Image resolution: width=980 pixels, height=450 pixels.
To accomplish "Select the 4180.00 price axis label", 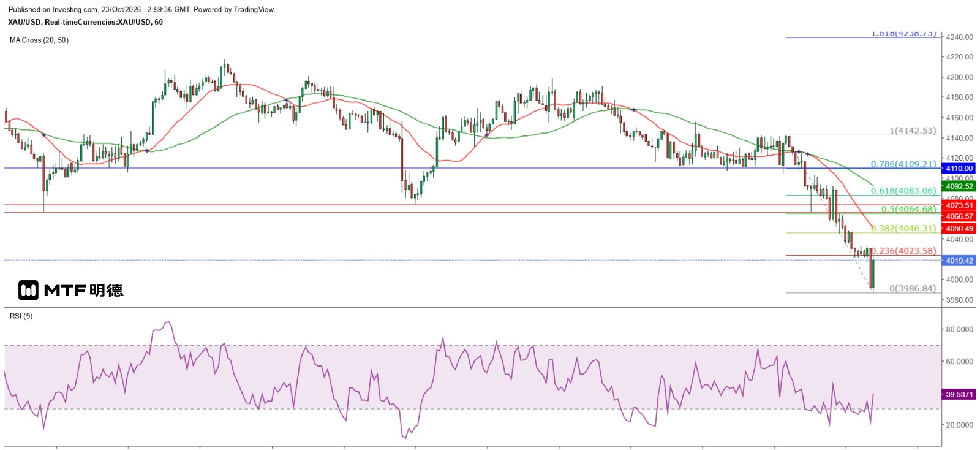I will pyautogui.click(x=960, y=97).
